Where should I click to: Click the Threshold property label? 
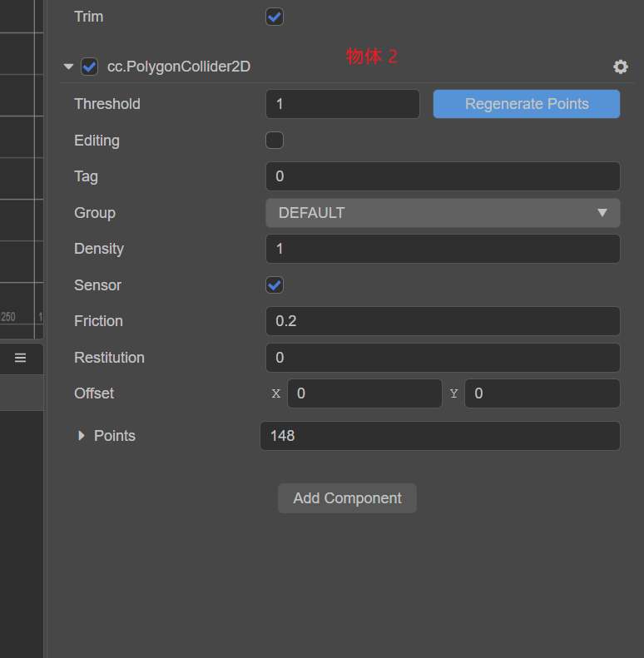(x=107, y=104)
